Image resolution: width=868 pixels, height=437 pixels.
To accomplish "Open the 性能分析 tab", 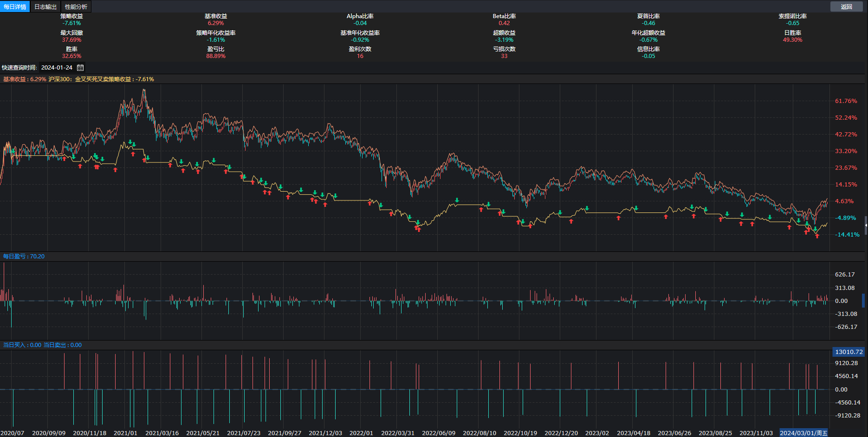I will tap(76, 6).
